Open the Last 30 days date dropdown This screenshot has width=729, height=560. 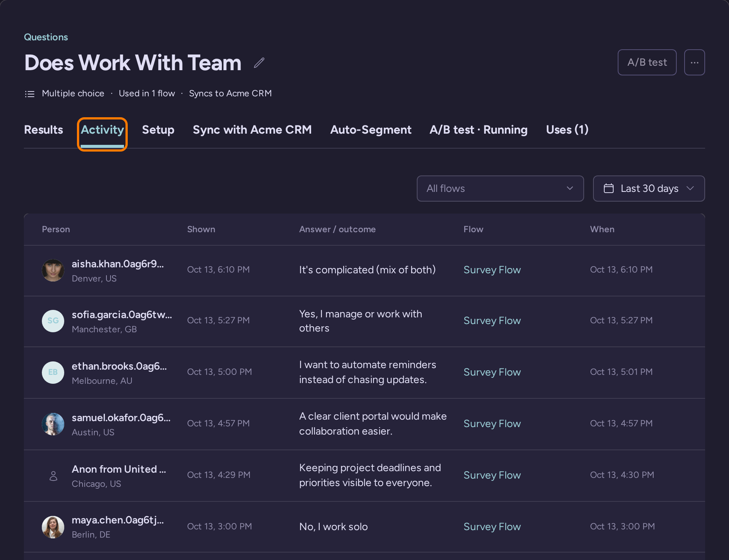point(649,189)
